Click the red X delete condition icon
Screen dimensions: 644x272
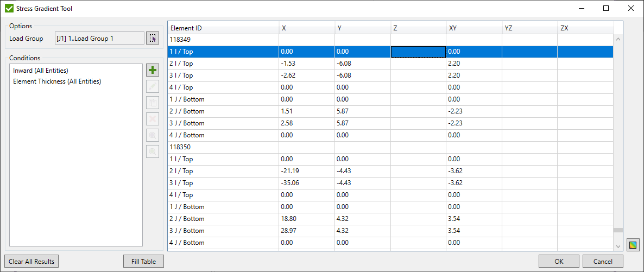(x=153, y=119)
